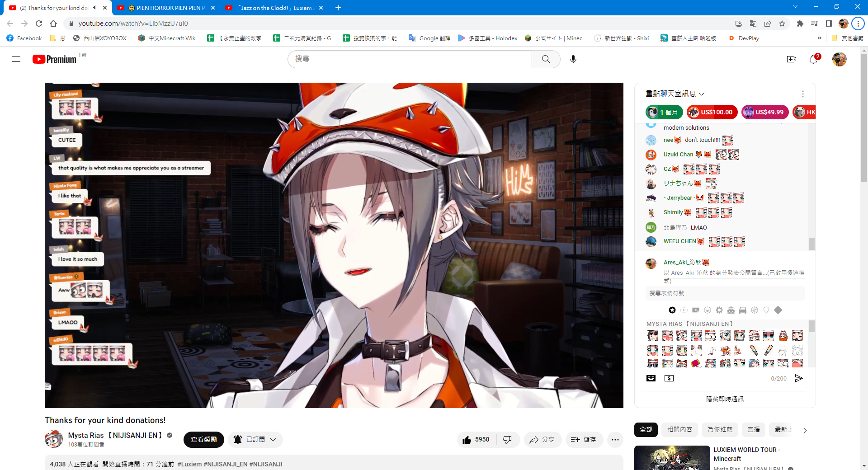Click the #Luxiem hashtag link
Viewport: 868px width, 470px height.
point(190,464)
